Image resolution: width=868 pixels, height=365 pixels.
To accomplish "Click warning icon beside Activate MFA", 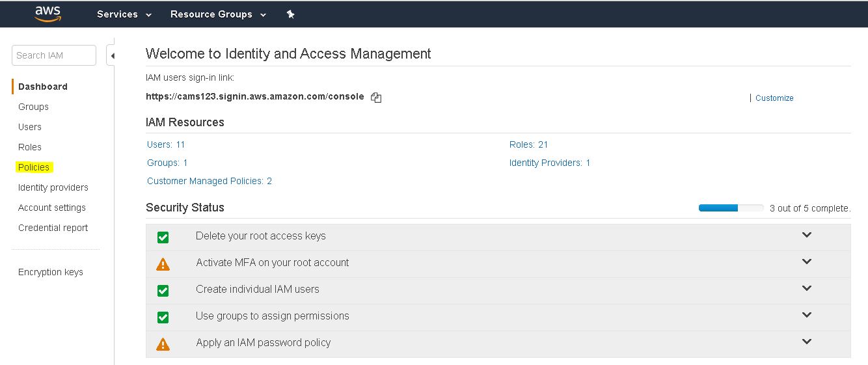I will click(163, 264).
